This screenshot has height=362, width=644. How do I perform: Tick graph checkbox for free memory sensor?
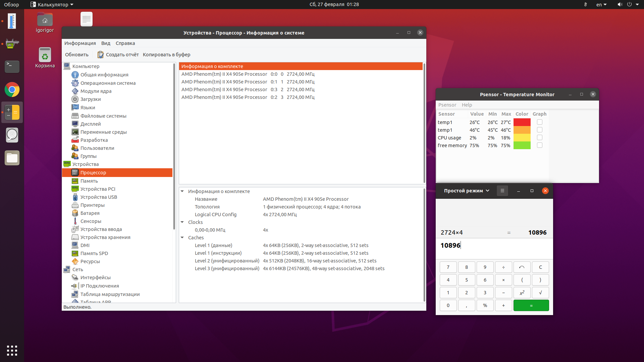click(x=539, y=145)
